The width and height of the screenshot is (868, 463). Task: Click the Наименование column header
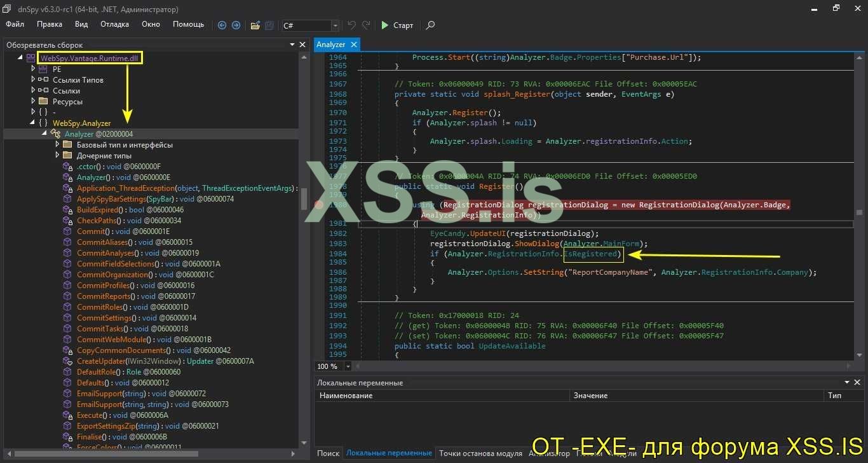(442, 396)
